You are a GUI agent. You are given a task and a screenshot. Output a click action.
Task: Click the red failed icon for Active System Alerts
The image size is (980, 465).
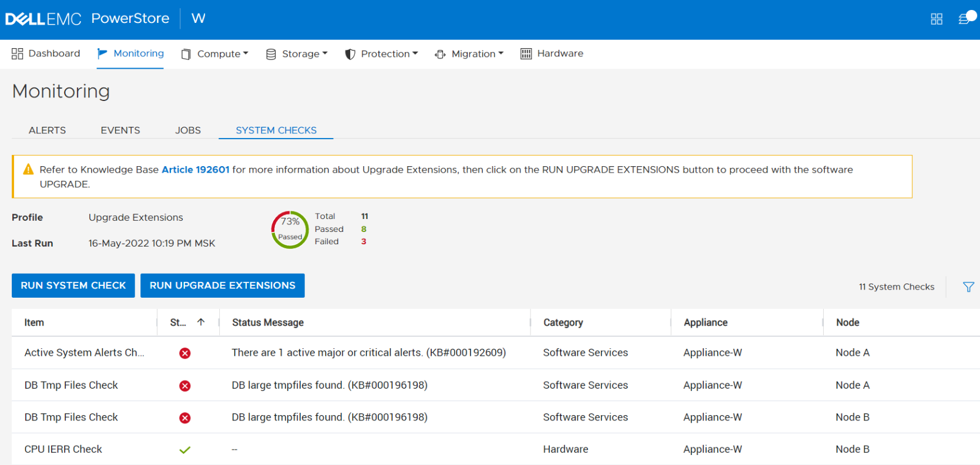point(185,353)
